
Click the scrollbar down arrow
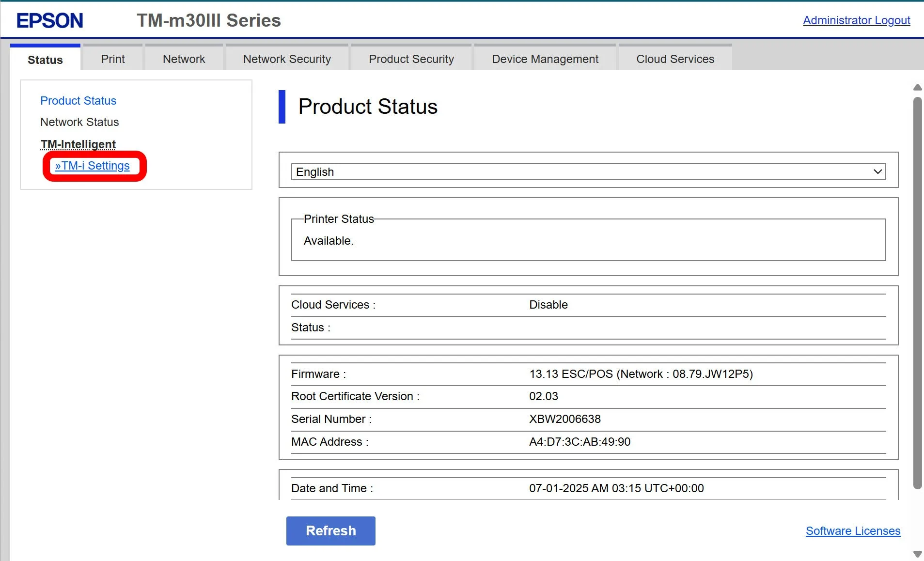pos(917,554)
